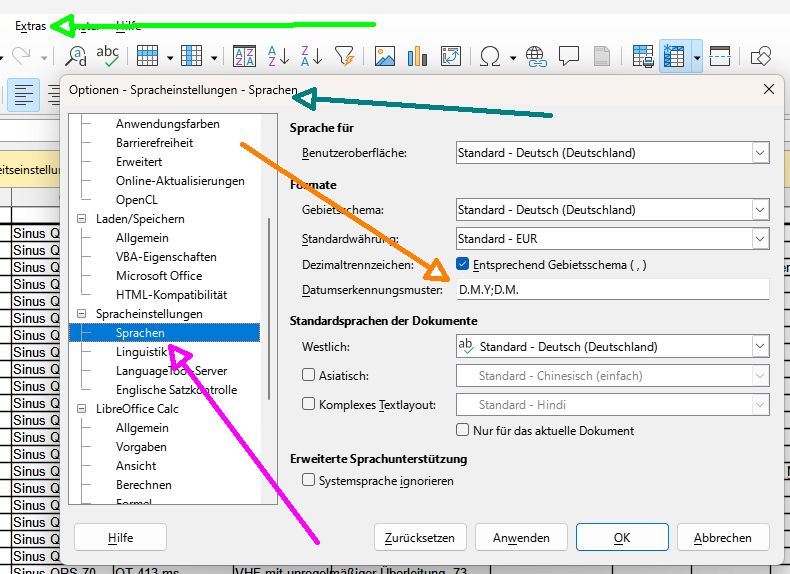This screenshot has width=790, height=574.
Task: Sort ascending with the A-Z arrow icon
Action: [279, 56]
